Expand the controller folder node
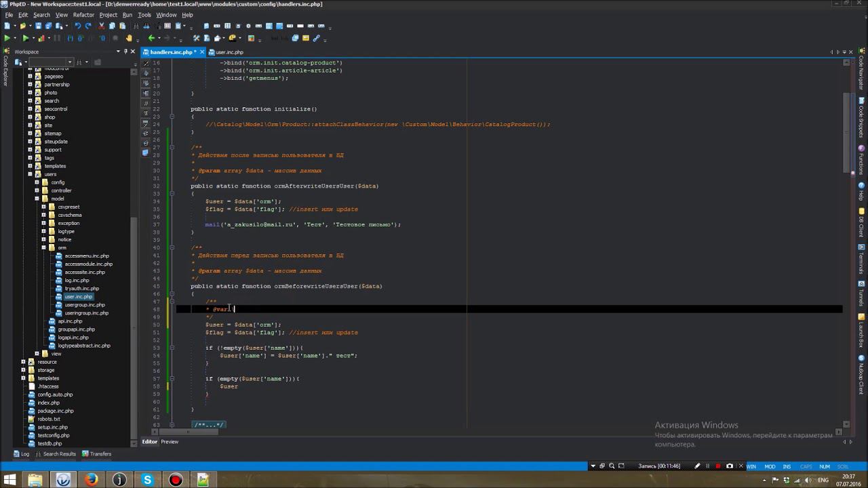868x488 pixels. coord(37,190)
